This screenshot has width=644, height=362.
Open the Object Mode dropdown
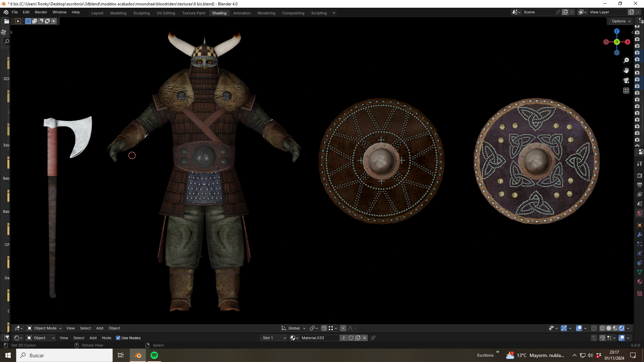point(44,328)
